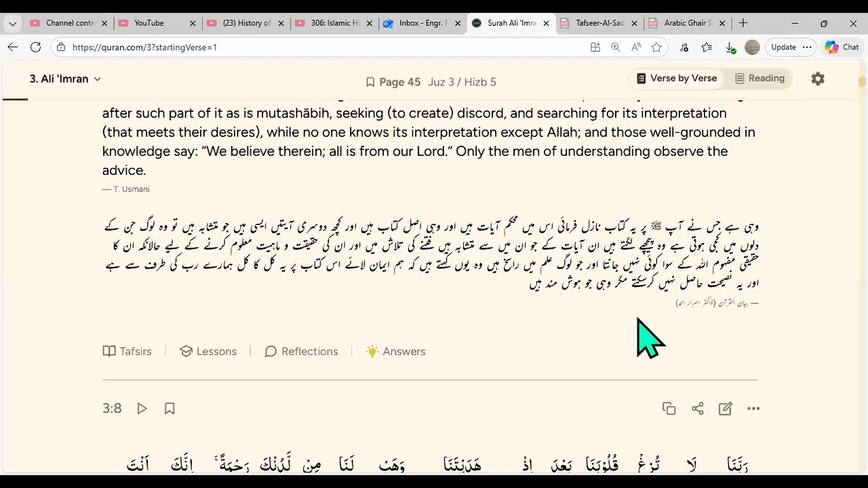Click the Page 45 label
868x488 pixels.
click(400, 82)
